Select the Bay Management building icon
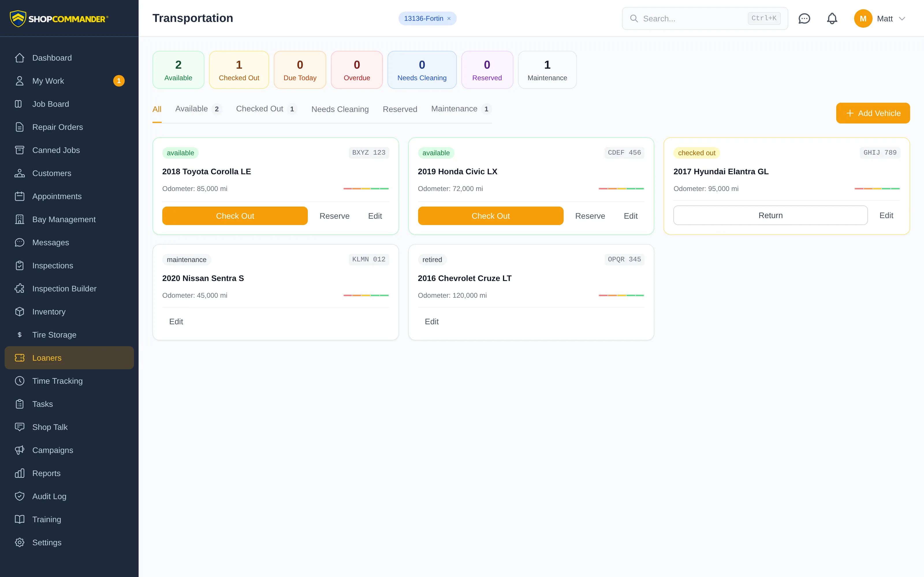924x577 pixels. 19,220
